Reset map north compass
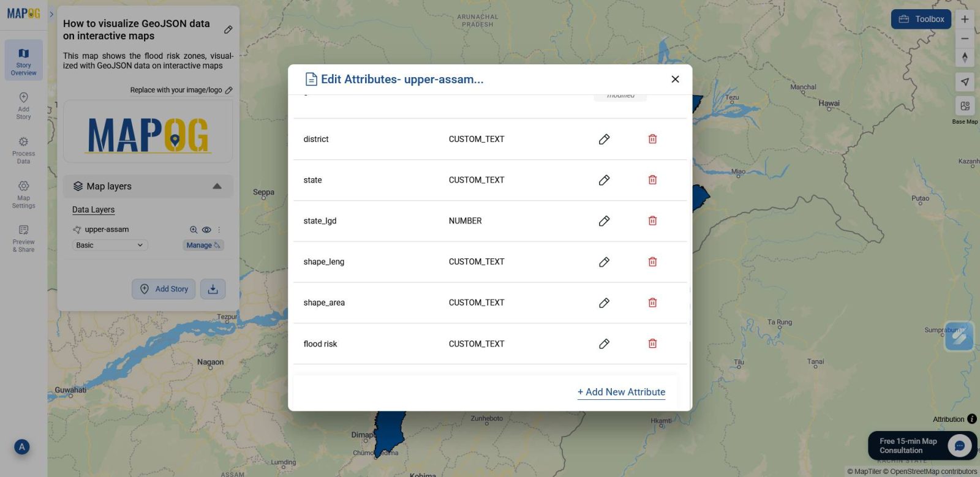Viewport: 980px width, 477px height. [x=965, y=58]
